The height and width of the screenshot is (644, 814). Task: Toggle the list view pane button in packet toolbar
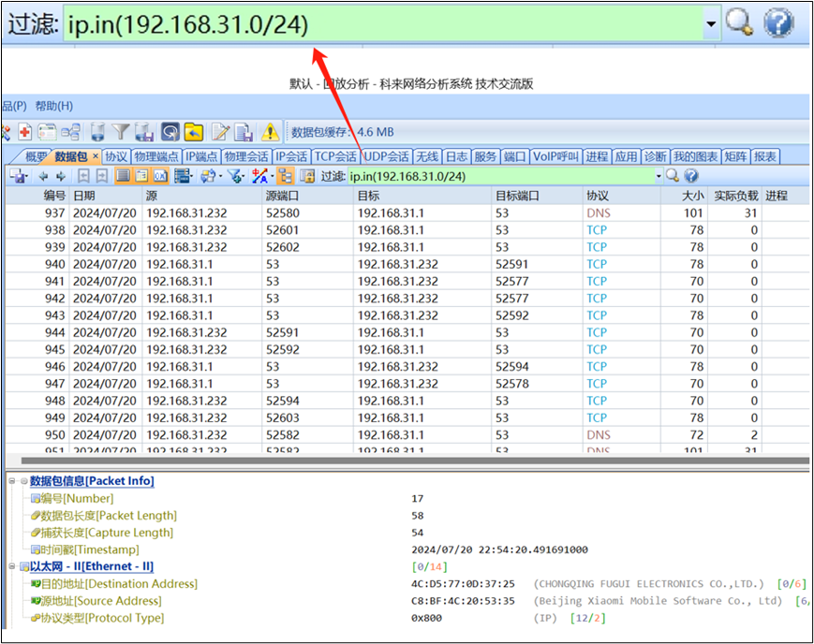tap(123, 176)
